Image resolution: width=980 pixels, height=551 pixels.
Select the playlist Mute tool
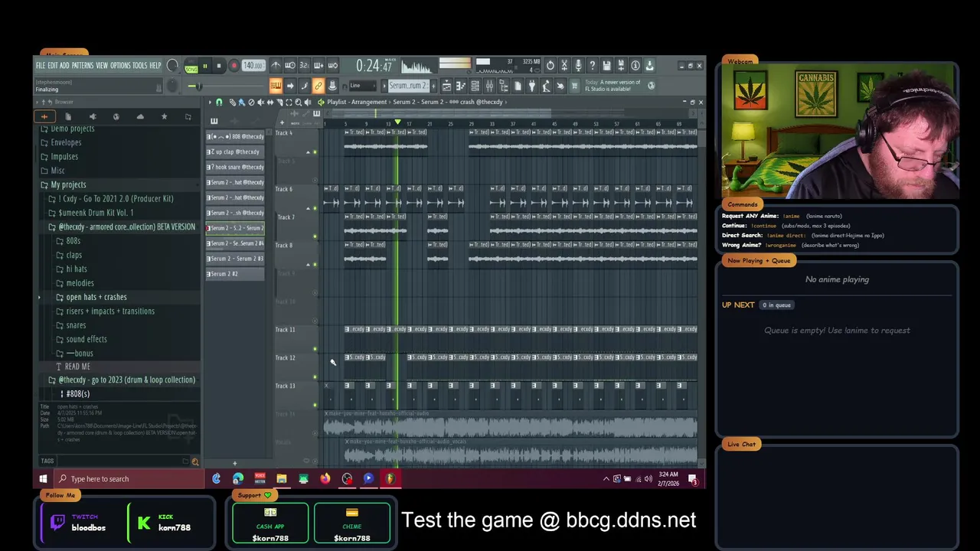(x=260, y=103)
